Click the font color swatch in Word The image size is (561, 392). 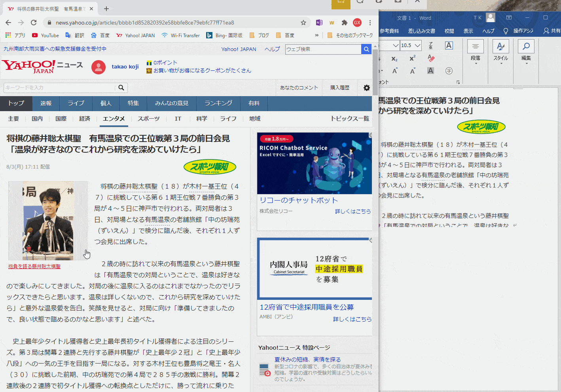point(379,70)
